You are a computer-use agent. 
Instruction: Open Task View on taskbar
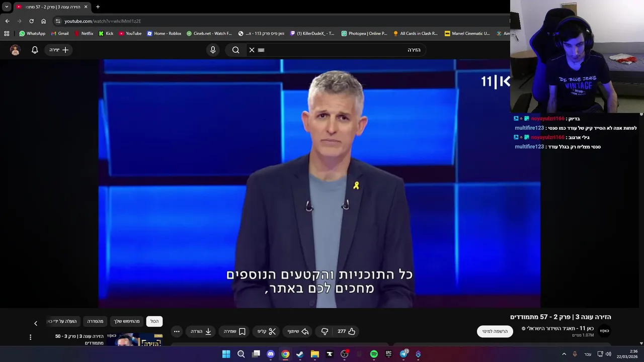256,354
